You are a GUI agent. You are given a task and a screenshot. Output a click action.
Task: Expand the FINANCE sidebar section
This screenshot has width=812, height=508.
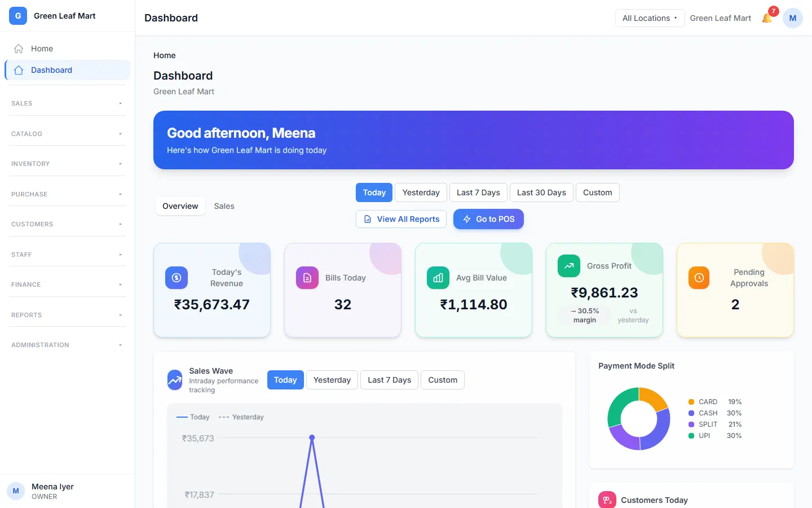coord(68,284)
